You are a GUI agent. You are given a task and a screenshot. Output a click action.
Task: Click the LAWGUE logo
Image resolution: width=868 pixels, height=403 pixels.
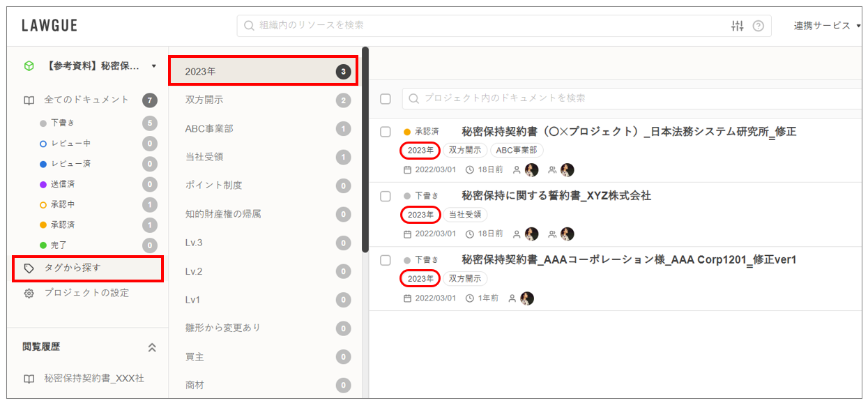[x=50, y=26]
